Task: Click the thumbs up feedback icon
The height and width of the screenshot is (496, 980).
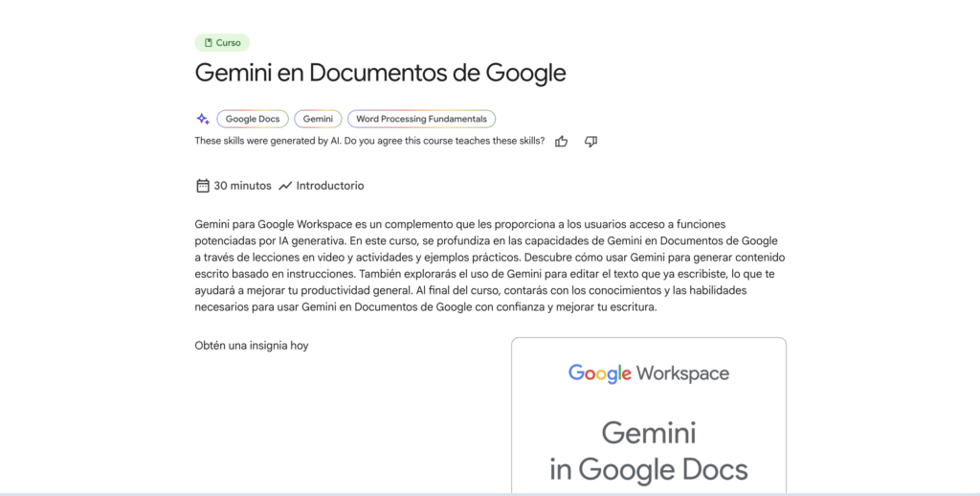Action: [561, 142]
